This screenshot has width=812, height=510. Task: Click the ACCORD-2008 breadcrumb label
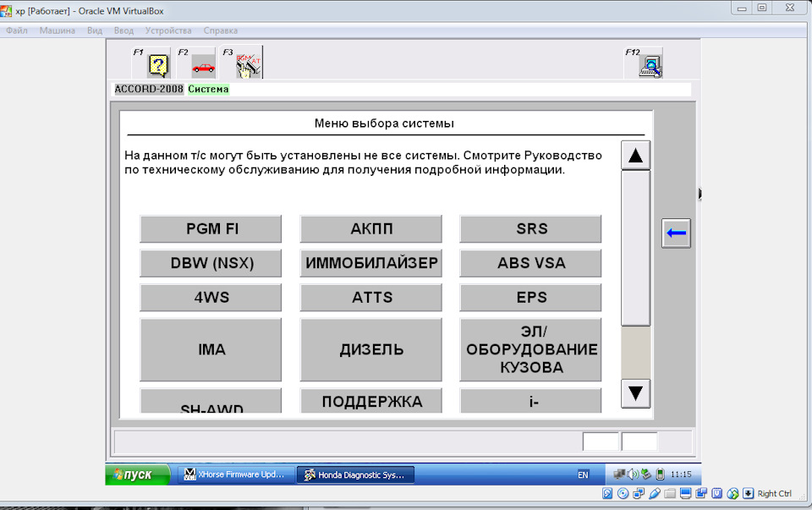pos(149,89)
